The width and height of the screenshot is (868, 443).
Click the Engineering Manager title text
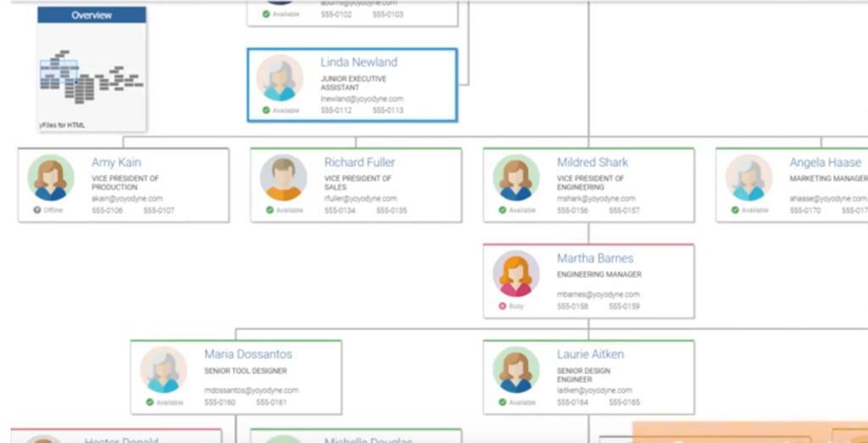point(599,274)
